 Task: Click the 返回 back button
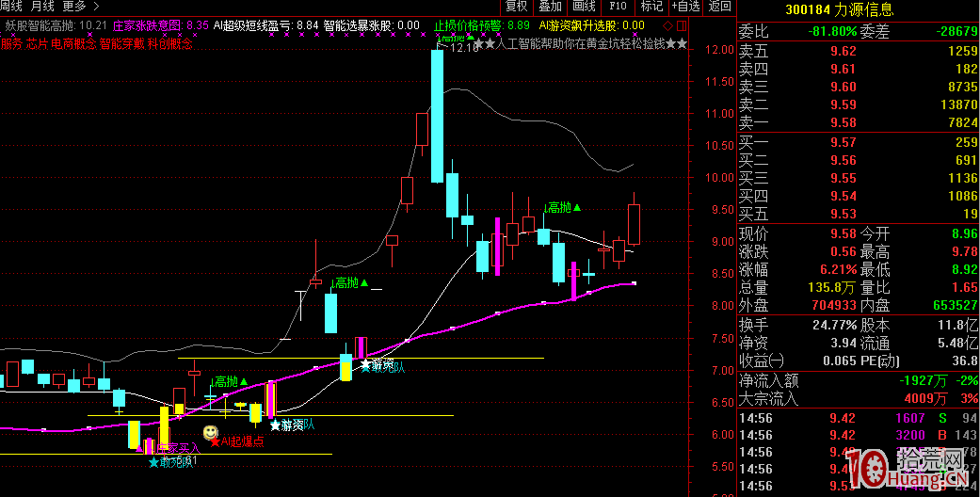720,7
